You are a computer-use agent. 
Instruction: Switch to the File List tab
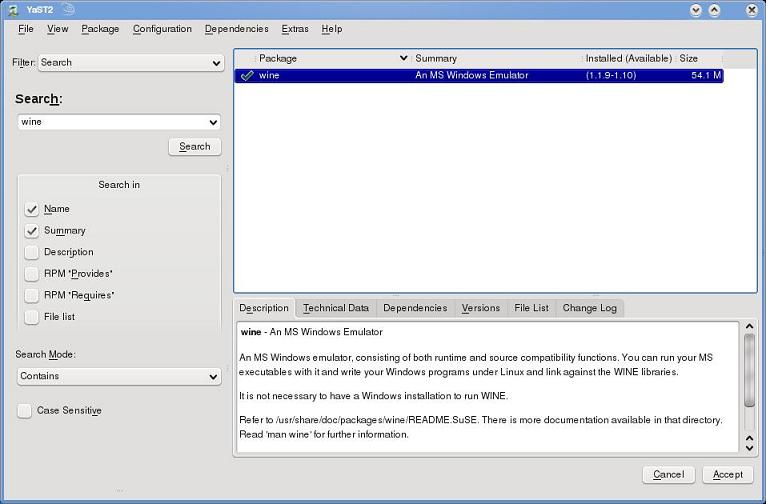[532, 308]
